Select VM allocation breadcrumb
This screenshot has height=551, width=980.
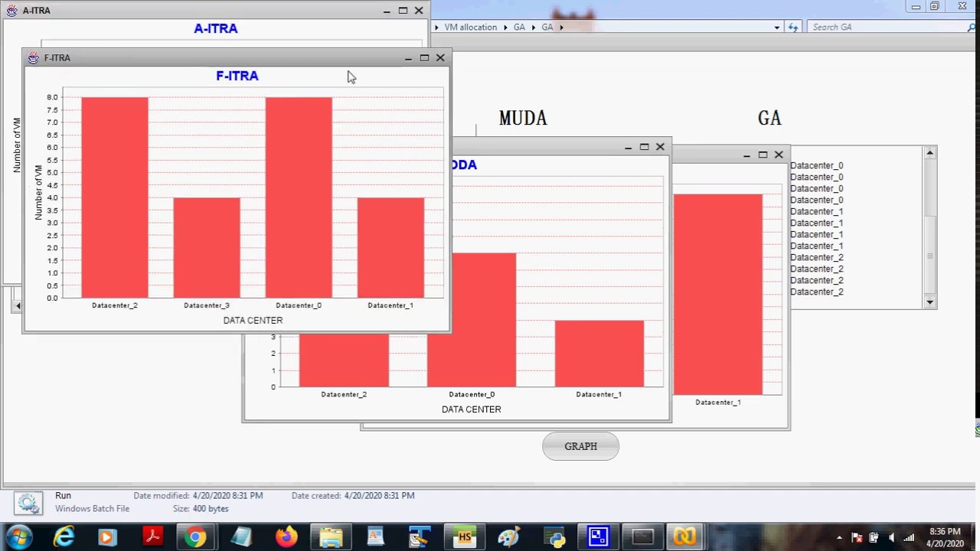click(470, 27)
